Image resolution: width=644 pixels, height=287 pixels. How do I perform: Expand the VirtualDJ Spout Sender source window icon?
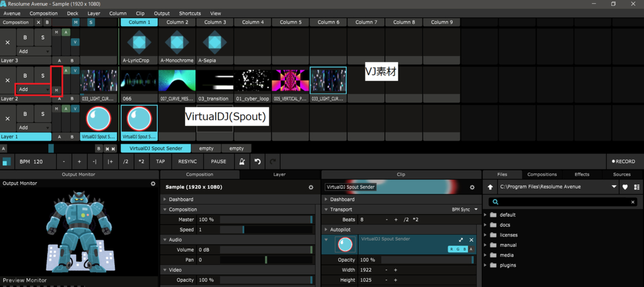coord(461,240)
